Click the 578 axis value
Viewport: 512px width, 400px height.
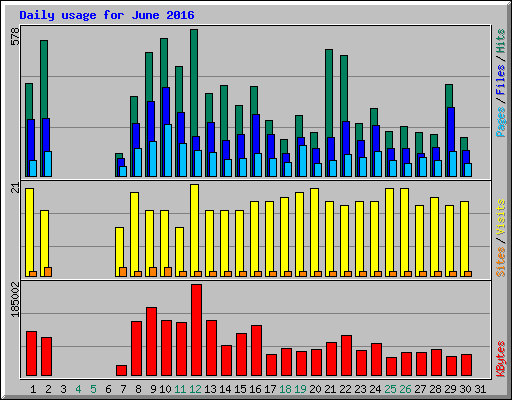15,36
